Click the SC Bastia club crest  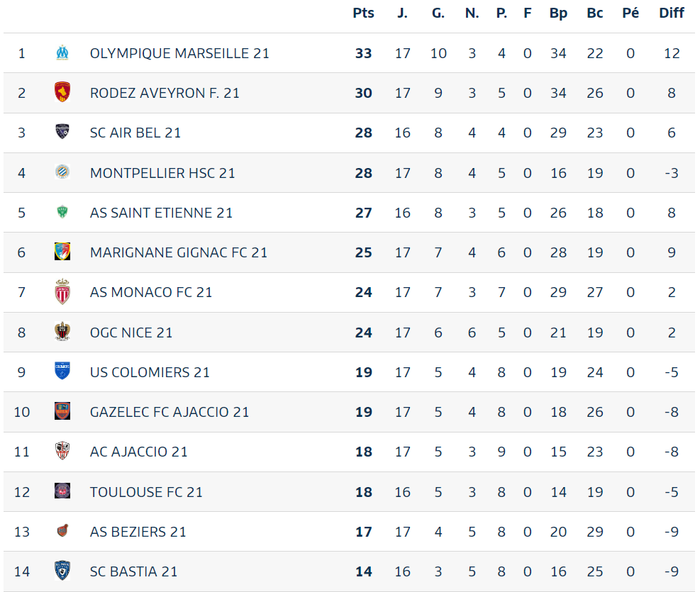(x=62, y=571)
